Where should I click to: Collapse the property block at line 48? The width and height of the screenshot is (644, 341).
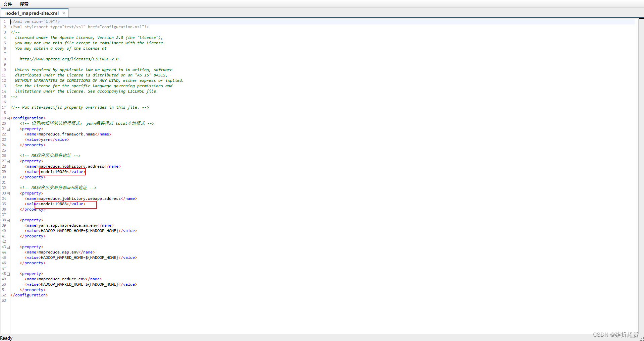8,274
